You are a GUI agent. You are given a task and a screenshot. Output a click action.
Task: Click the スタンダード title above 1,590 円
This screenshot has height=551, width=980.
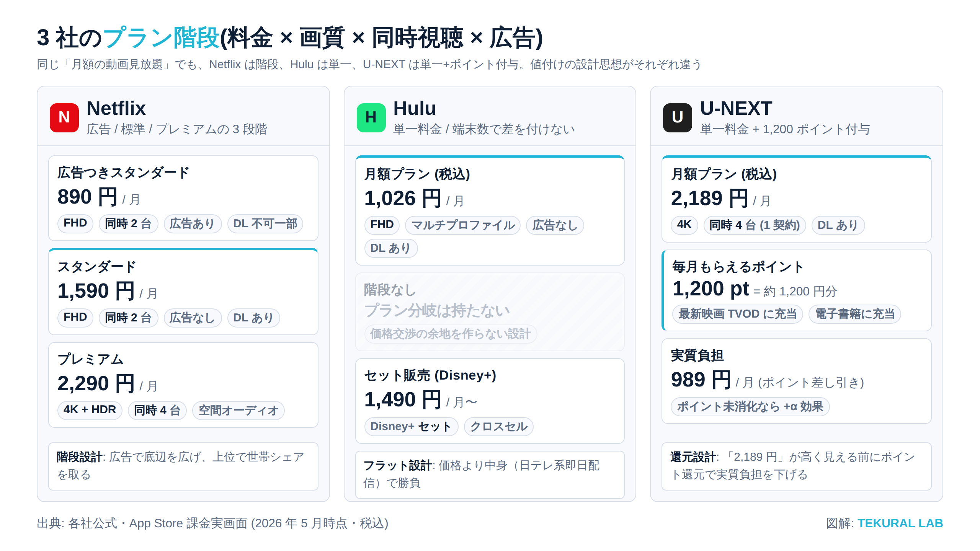pos(96,267)
